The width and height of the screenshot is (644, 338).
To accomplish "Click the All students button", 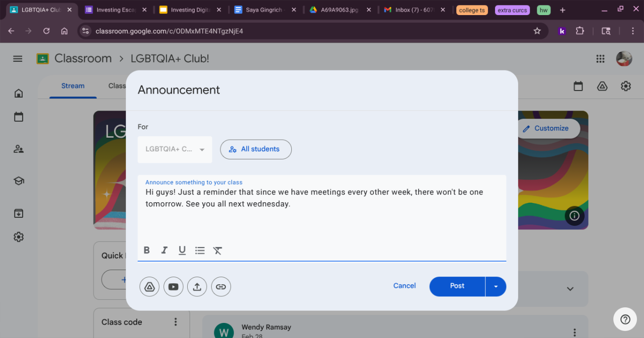I will pyautogui.click(x=256, y=149).
